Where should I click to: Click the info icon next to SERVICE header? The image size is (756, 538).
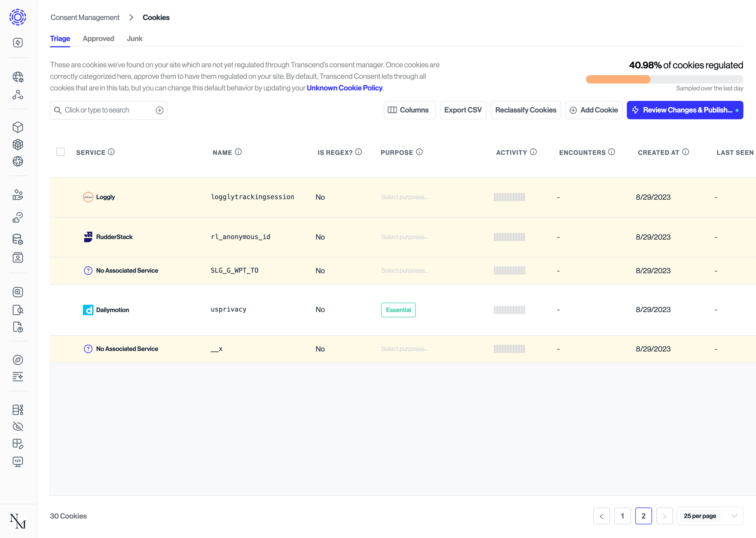pyautogui.click(x=112, y=152)
